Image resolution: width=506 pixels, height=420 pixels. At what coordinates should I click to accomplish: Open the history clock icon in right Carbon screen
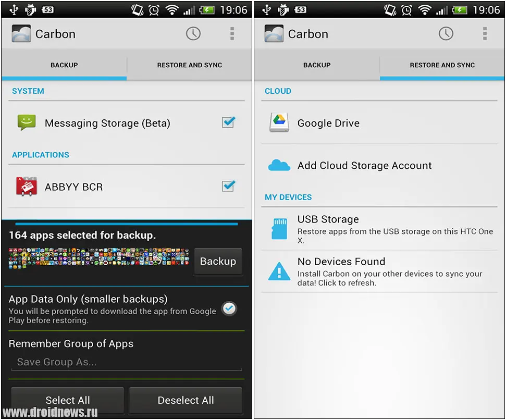[x=446, y=33]
